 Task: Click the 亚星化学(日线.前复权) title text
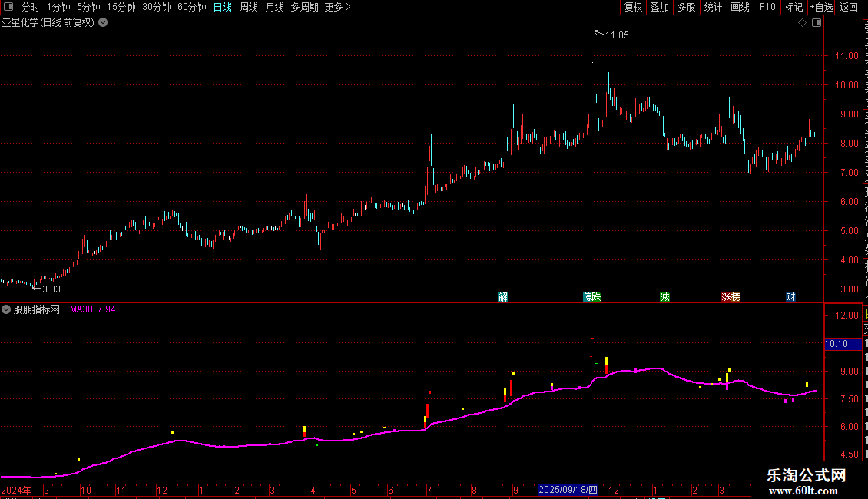tap(48, 23)
